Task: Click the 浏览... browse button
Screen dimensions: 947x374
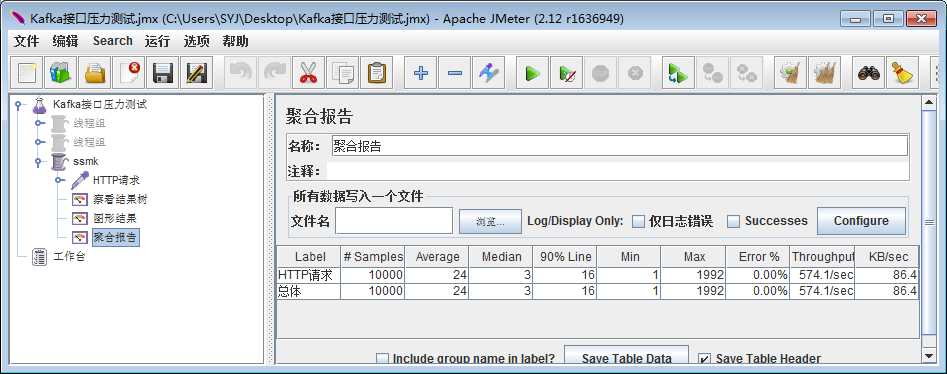Action: (490, 222)
